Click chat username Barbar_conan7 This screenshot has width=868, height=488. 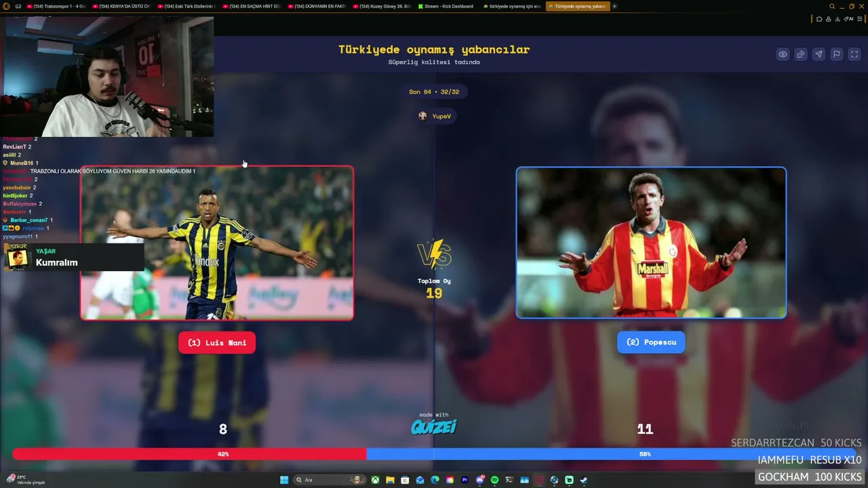pyautogui.click(x=29, y=220)
